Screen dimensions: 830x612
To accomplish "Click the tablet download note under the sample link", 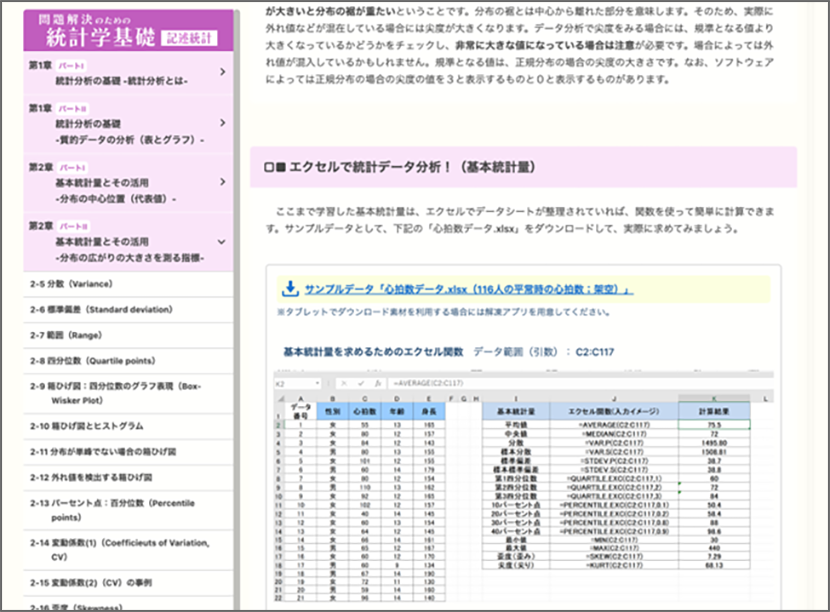I will [444, 312].
